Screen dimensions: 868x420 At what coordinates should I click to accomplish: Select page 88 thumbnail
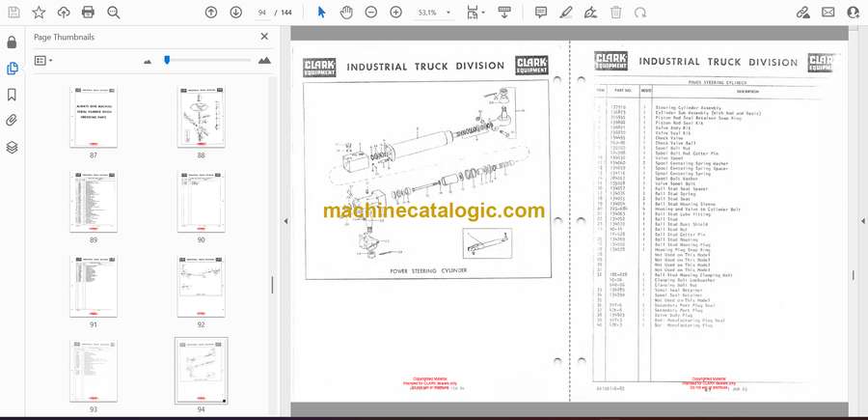point(201,117)
